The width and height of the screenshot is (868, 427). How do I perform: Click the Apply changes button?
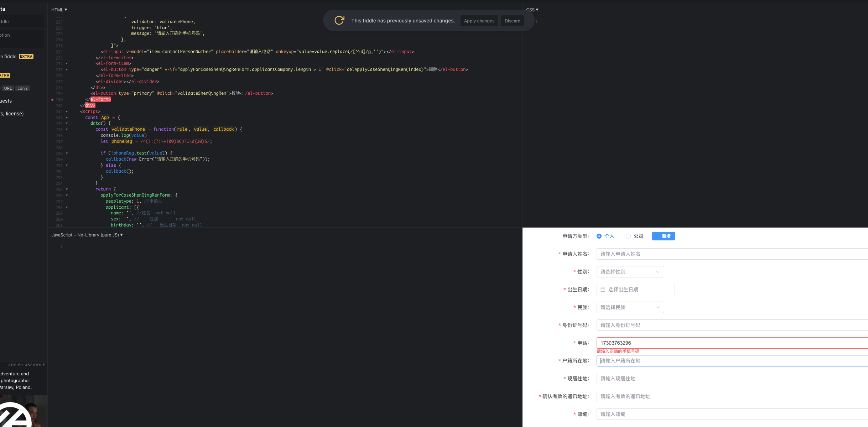pos(479,21)
